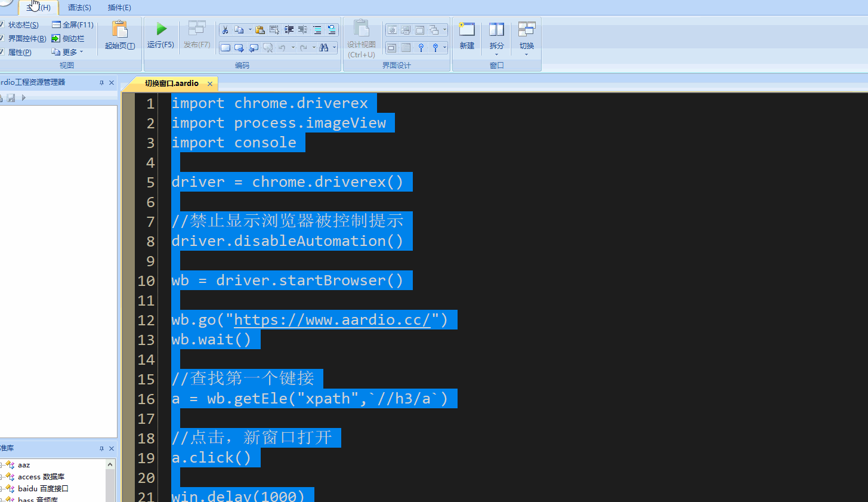
Task: Go to previous bookmark bubble icon
Action: [x=254, y=48]
